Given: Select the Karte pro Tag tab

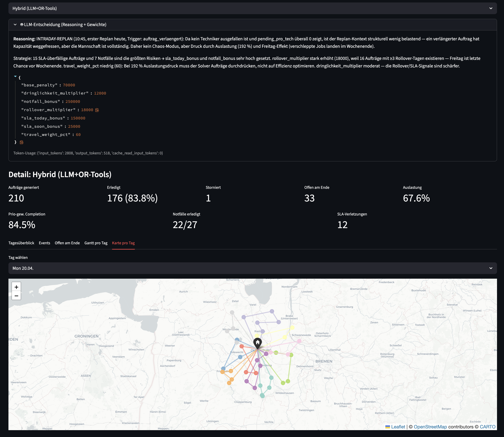Looking at the screenshot, I should pos(123,243).
